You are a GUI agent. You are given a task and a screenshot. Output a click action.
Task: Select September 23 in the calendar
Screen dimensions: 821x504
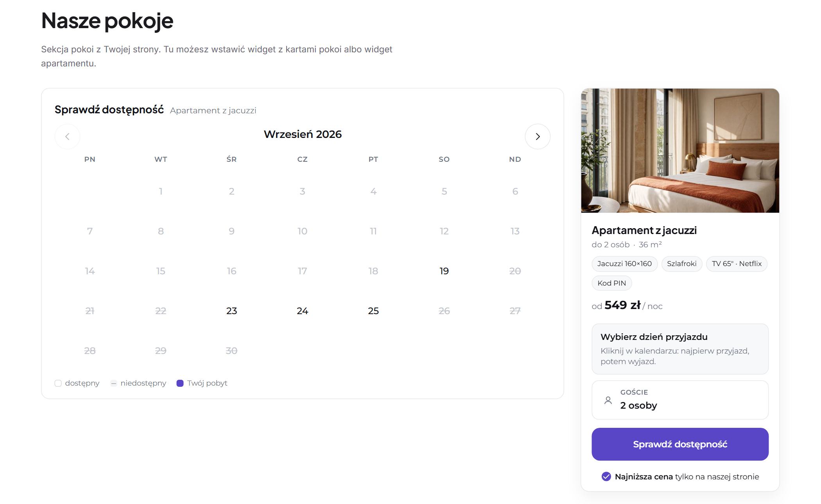pyautogui.click(x=231, y=311)
